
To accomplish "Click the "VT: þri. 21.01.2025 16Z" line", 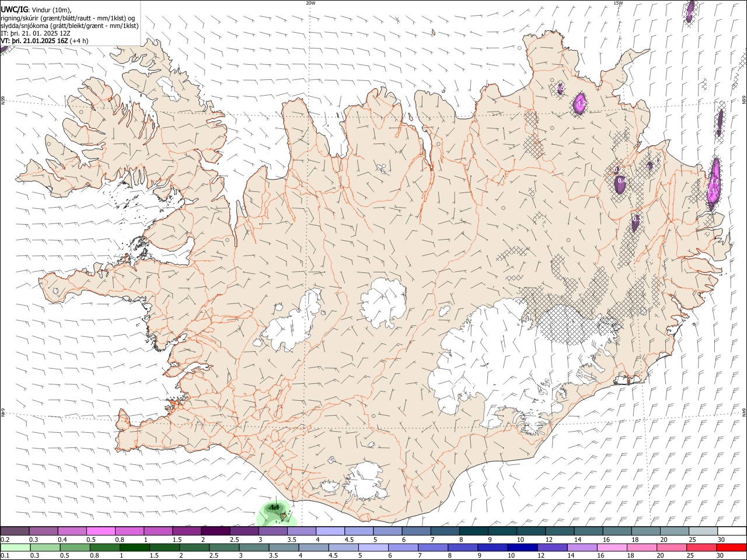I will click(45, 41).
